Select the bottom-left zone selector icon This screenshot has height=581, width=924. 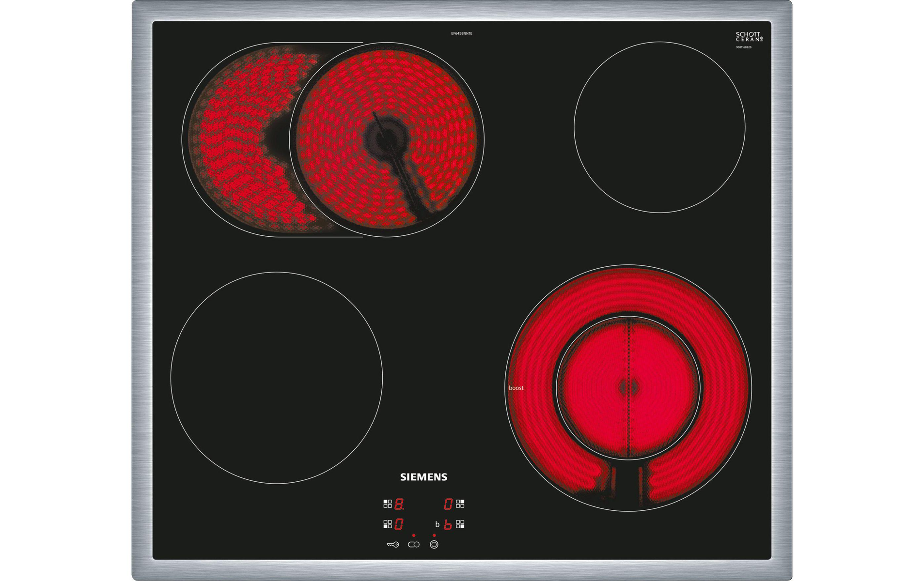(x=387, y=524)
